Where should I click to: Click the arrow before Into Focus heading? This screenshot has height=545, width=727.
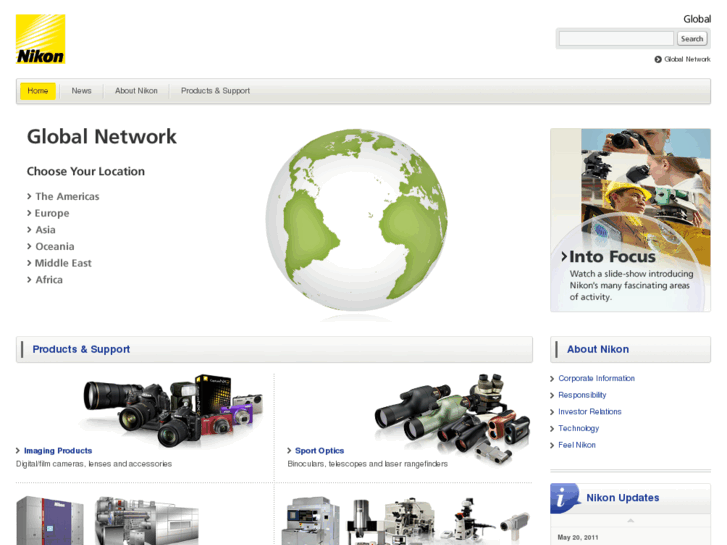point(564,256)
